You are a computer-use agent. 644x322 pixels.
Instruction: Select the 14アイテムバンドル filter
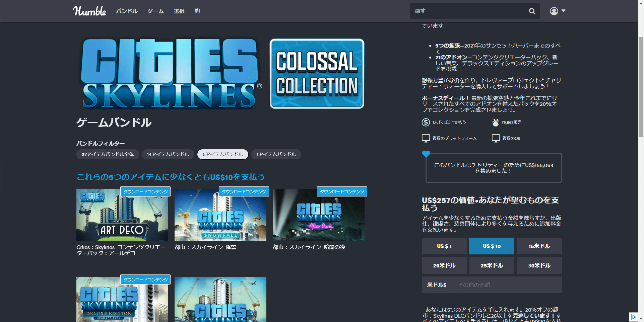coord(168,154)
